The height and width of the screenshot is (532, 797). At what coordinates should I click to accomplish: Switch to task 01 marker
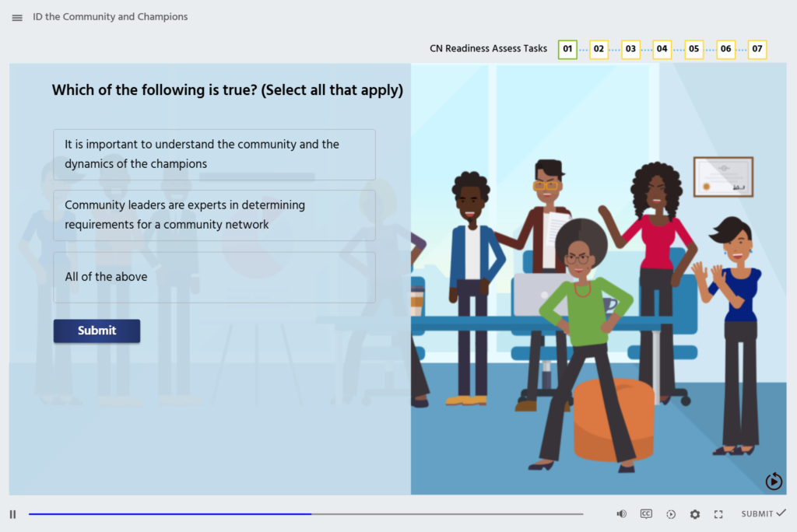pos(567,49)
